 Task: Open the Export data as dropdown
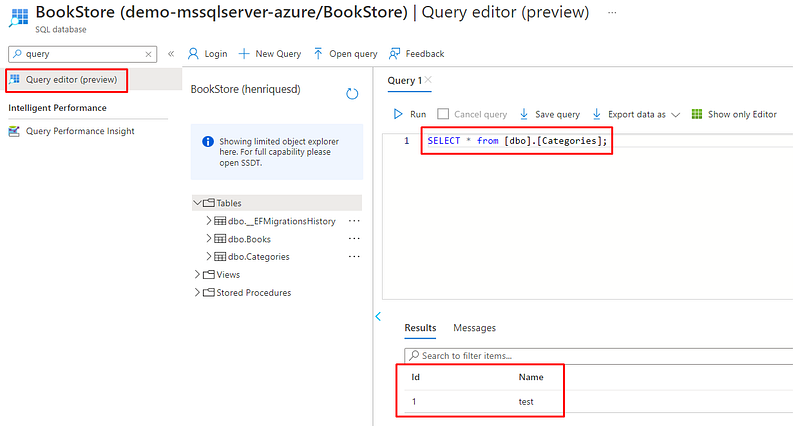click(636, 114)
